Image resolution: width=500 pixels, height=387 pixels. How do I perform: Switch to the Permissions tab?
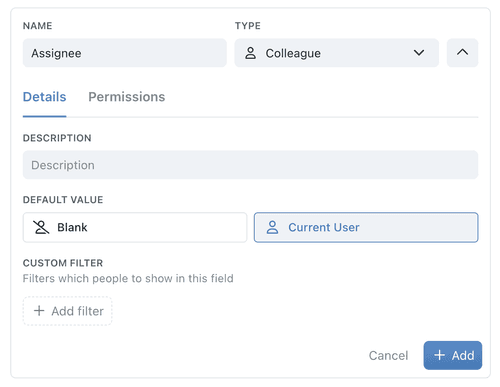127,97
